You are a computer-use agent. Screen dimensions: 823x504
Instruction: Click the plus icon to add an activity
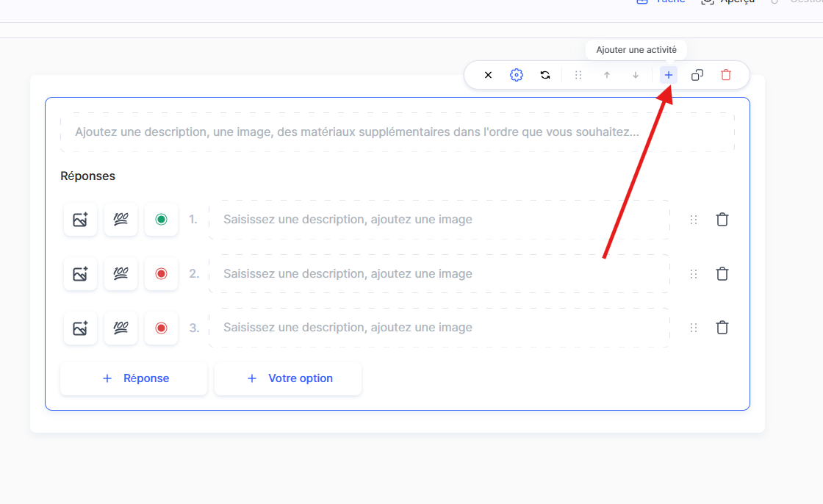[668, 75]
